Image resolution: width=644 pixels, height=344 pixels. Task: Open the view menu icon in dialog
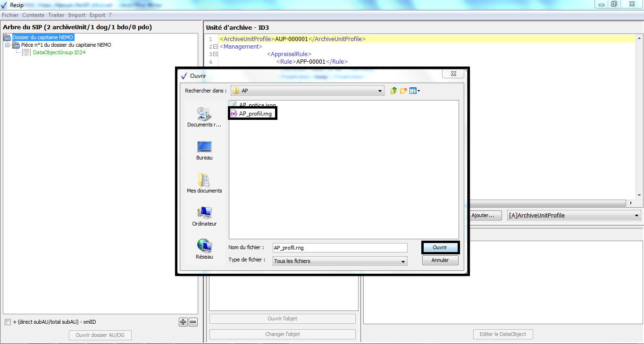tap(414, 91)
